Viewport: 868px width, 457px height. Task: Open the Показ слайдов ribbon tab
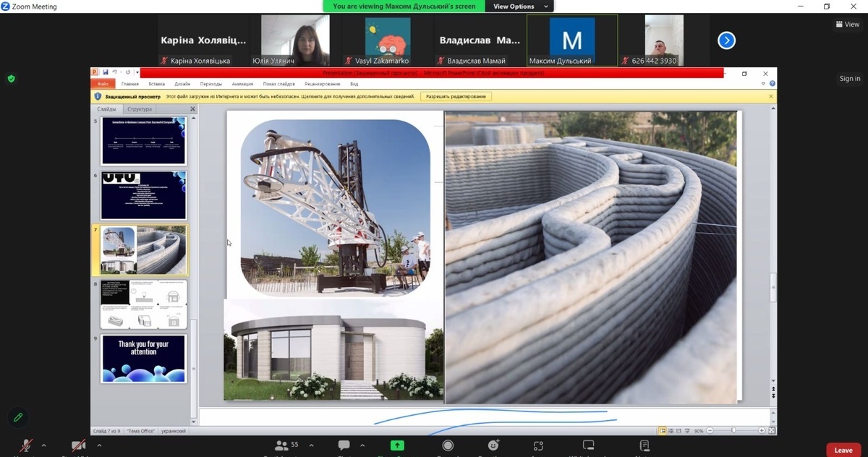(x=279, y=84)
